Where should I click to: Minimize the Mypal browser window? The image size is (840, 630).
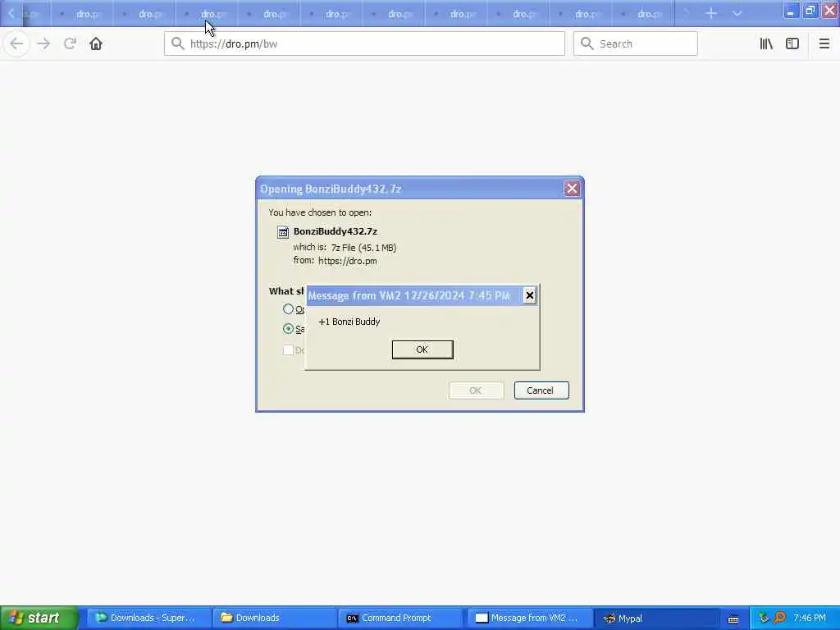tap(791, 10)
